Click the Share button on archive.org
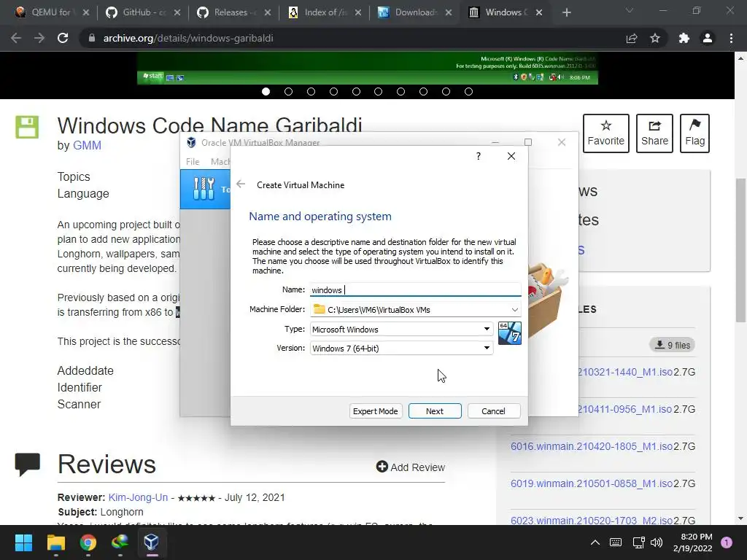 click(x=654, y=133)
